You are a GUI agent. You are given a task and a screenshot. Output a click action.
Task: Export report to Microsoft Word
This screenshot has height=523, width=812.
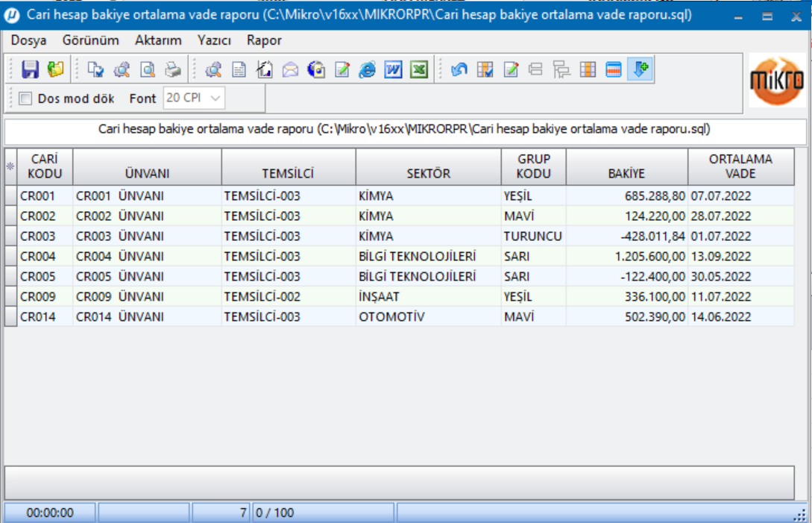pyautogui.click(x=393, y=70)
